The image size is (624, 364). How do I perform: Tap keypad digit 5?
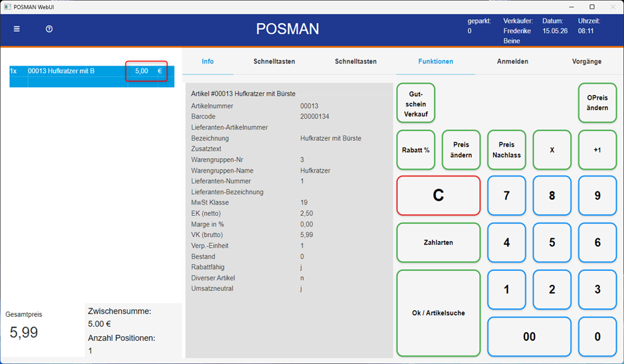click(x=552, y=242)
